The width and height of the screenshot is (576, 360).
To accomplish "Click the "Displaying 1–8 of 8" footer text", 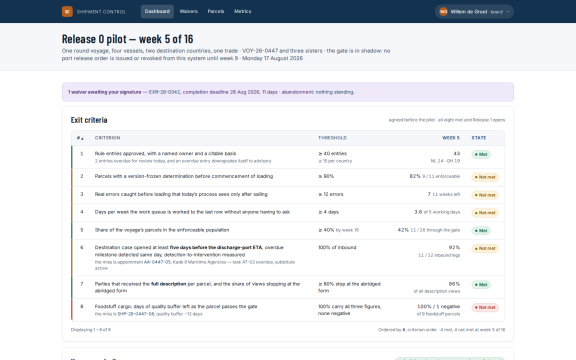I will point(91,330).
